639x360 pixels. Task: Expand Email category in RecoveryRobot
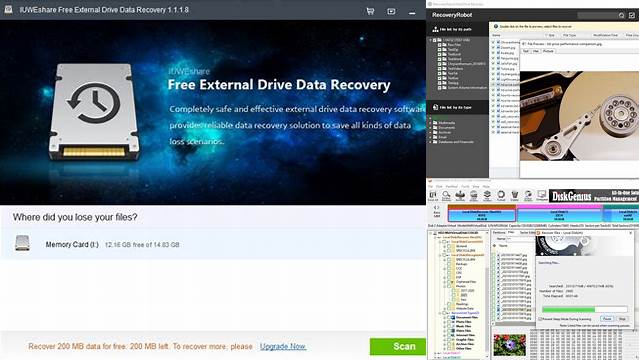pos(430,137)
